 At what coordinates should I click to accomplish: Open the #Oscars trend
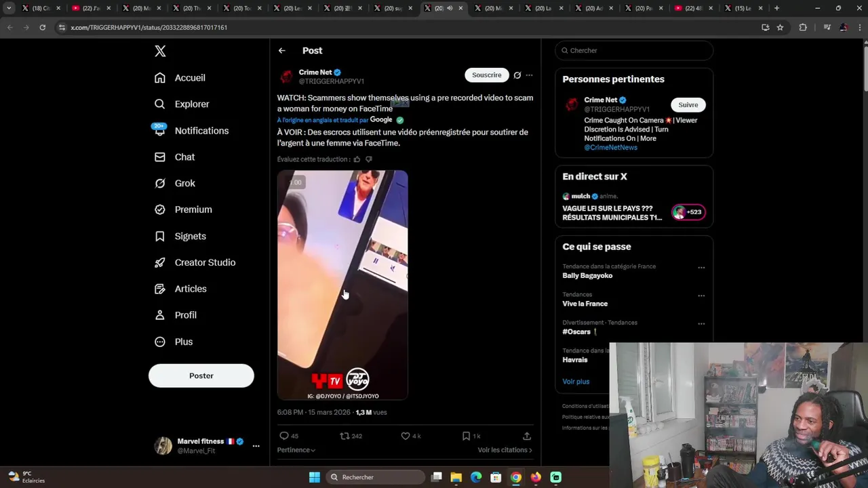click(x=576, y=332)
